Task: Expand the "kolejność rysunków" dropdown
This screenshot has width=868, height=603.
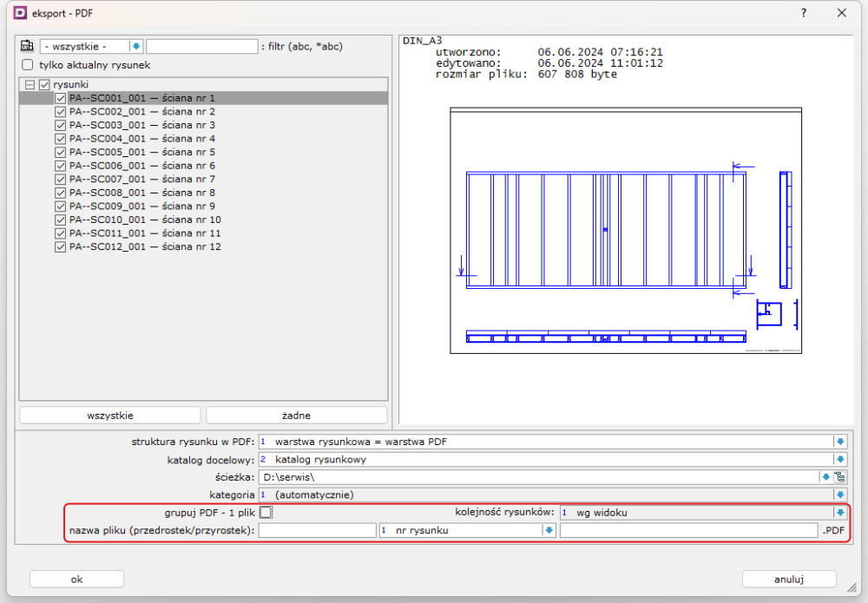Action: click(x=840, y=512)
